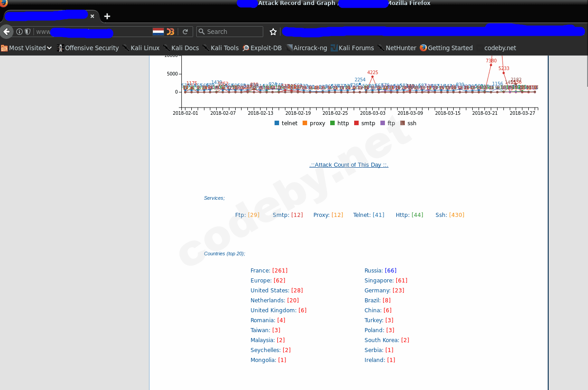Click the United States: [28] entry
Image resolution: width=588 pixels, height=390 pixels.
click(277, 291)
